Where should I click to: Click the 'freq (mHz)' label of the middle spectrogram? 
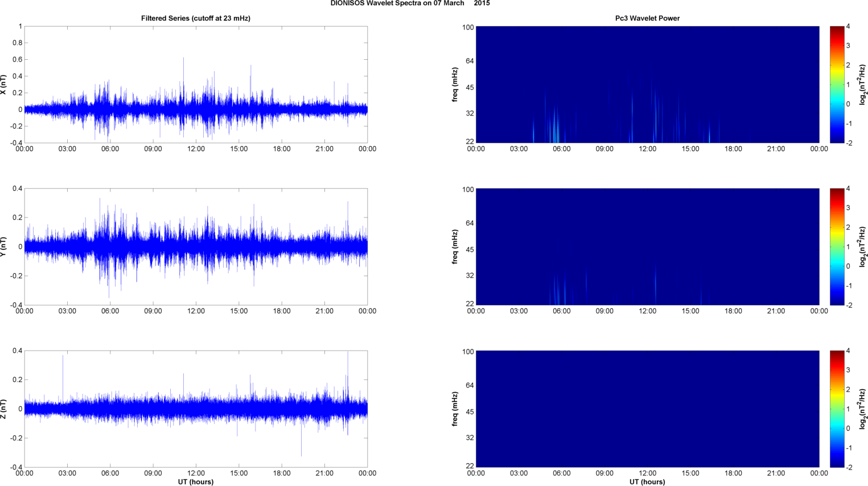455,247
